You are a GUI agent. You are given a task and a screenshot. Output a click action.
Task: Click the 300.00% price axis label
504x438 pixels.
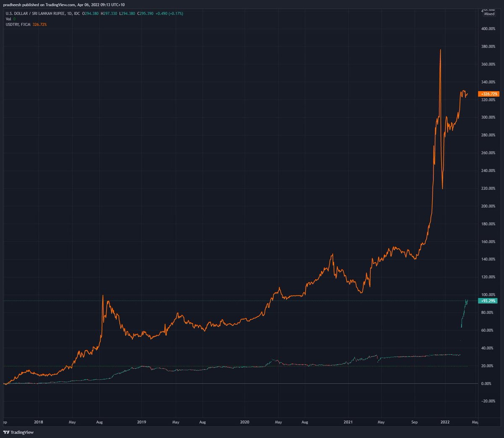488,117
